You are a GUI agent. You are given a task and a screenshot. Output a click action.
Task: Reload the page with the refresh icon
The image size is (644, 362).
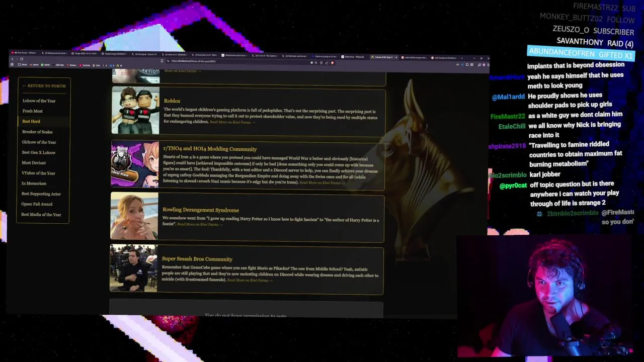[x=22, y=59]
